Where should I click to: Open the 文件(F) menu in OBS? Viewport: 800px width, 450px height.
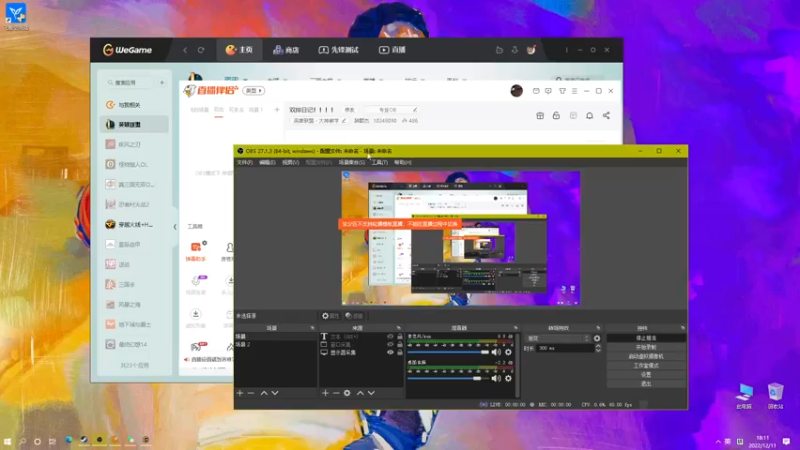[x=244, y=162]
